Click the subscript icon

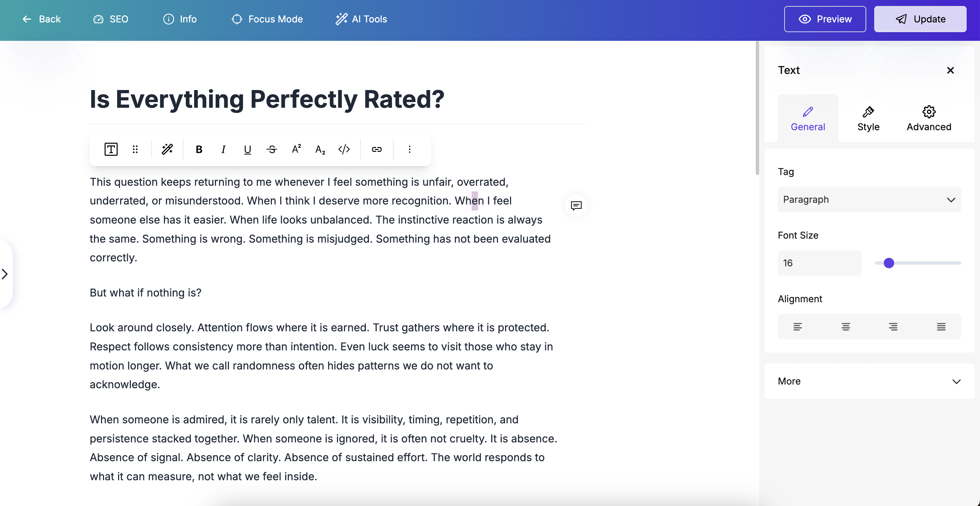point(320,150)
